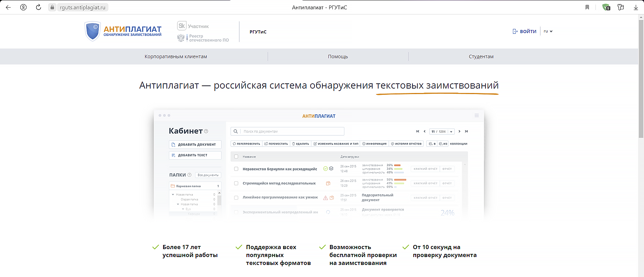Click the warning triangle on Линейное программирование row
This screenshot has height=277, width=644.
[325, 198]
